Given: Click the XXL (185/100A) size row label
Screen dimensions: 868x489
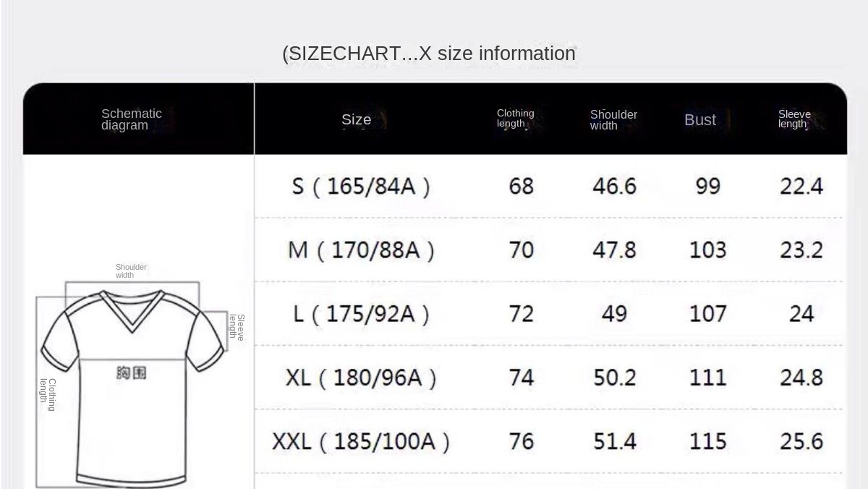Looking at the screenshot, I should click(x=361, y=441).
